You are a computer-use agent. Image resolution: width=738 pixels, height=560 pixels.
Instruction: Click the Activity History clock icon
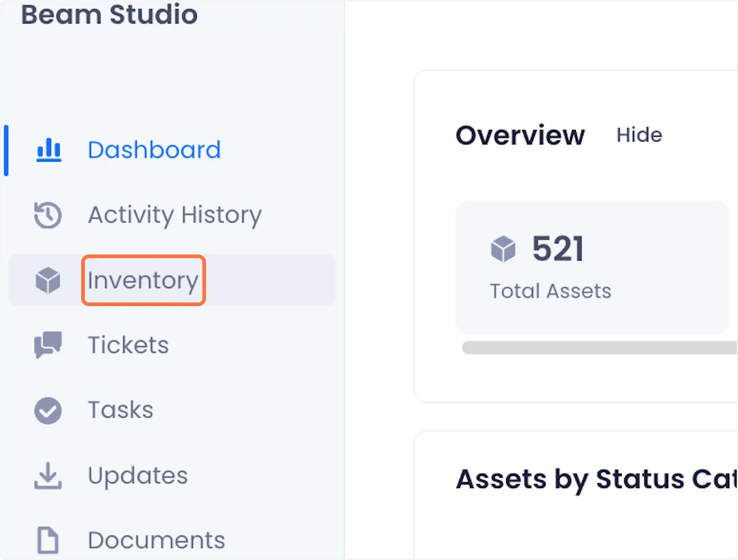click(x=48, y=215)
